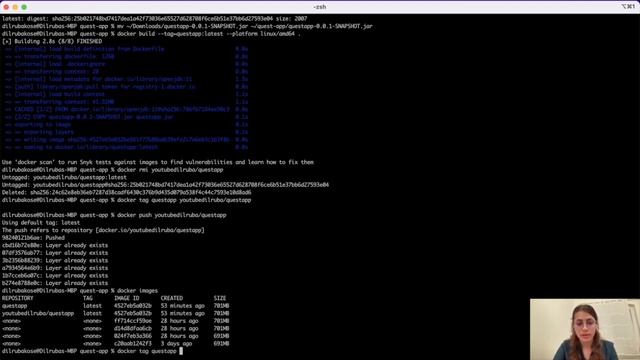
Task: Click the blinking cursor after 'docker tag questapp'
Action: [181, 351]
